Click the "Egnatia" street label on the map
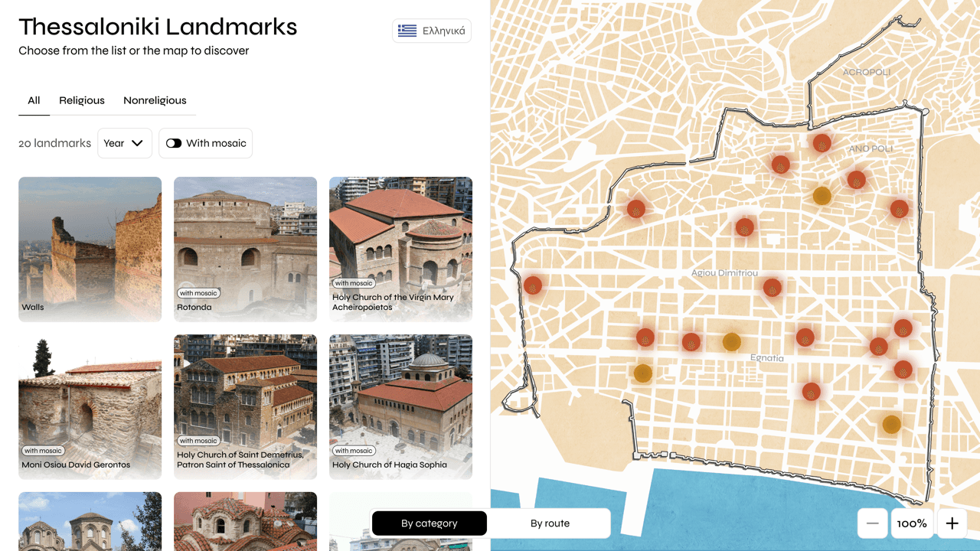 (766, 357)
